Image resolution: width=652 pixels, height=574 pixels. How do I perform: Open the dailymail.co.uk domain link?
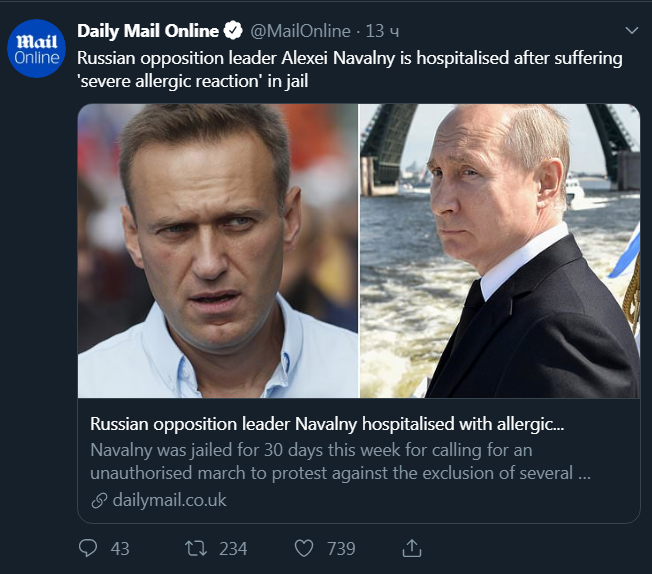point(170,500)
